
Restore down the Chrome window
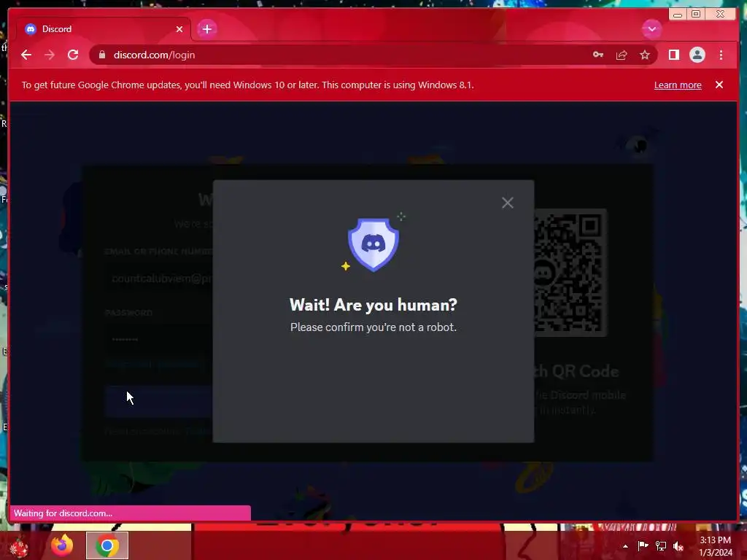695,15
